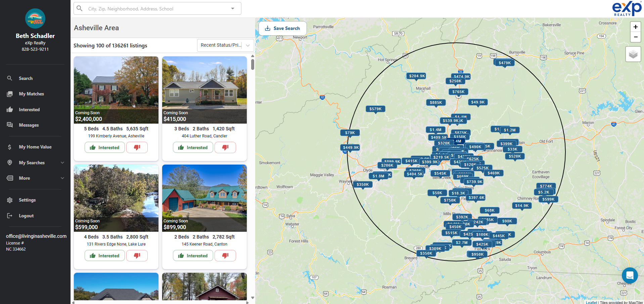
Task: Select the $68K map price marker
Action: point(490,210)
